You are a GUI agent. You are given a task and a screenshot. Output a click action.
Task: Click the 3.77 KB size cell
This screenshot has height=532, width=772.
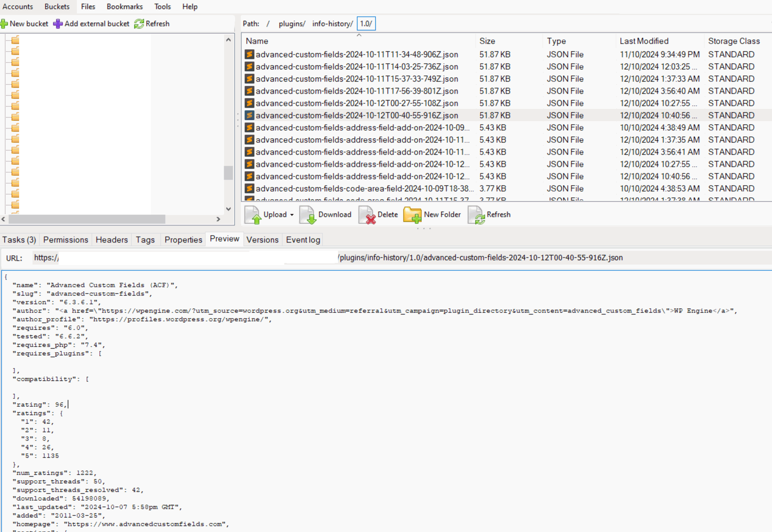tap(493, 189)
